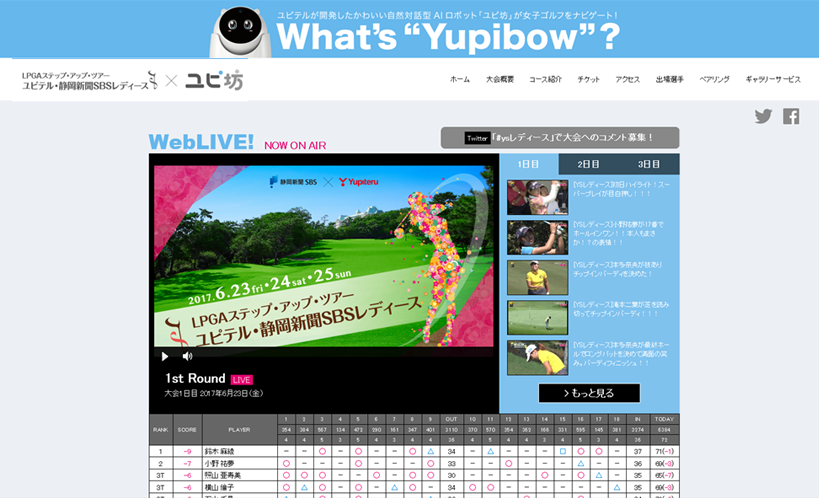Open the 初日ハイライト video title link
Image resolution: width=819 pixels, height=498 pixels.
(x=621, y=189)
